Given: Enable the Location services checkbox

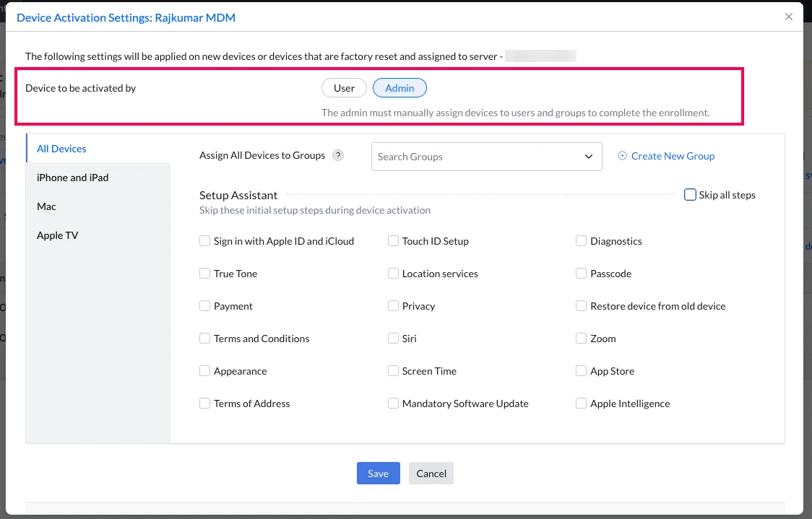Looking at the screenshot, I should 393,273.
